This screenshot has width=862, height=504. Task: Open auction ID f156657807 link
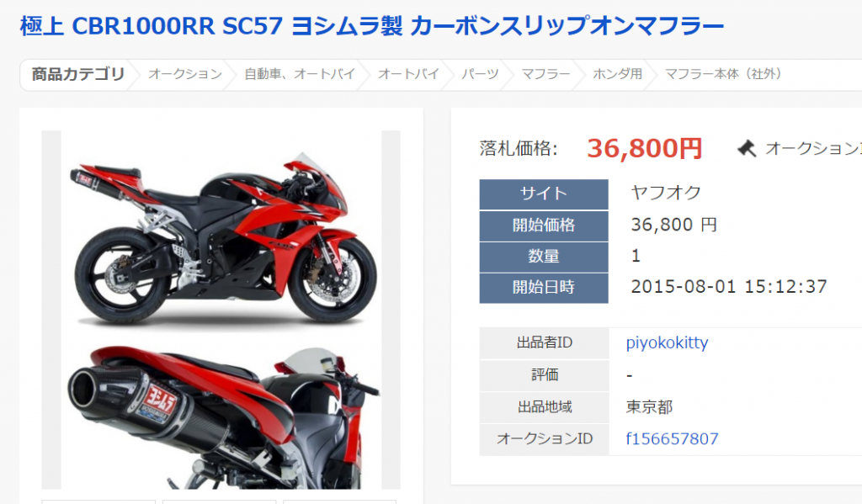(x=672, y=438)
